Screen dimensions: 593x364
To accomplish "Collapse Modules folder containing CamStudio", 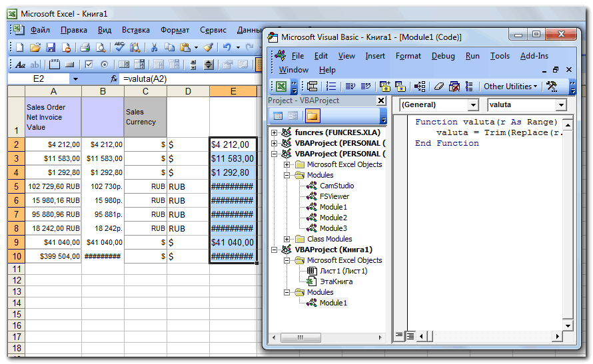I will point(287,175).
